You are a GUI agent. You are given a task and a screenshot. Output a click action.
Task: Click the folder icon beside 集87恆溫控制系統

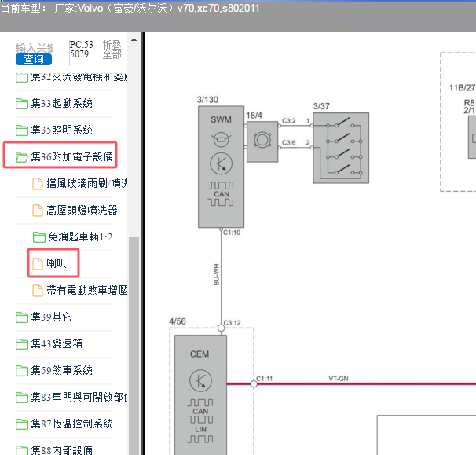point(22,424)
